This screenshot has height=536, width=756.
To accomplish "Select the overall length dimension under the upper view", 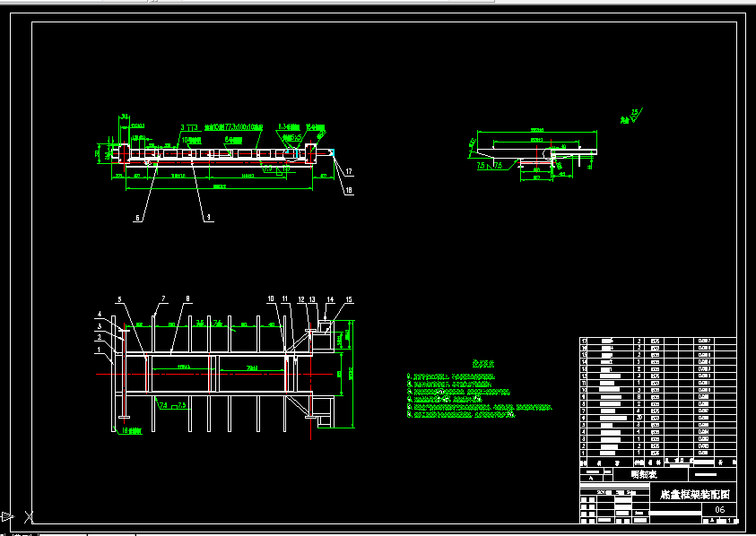I will click(220, 186).
